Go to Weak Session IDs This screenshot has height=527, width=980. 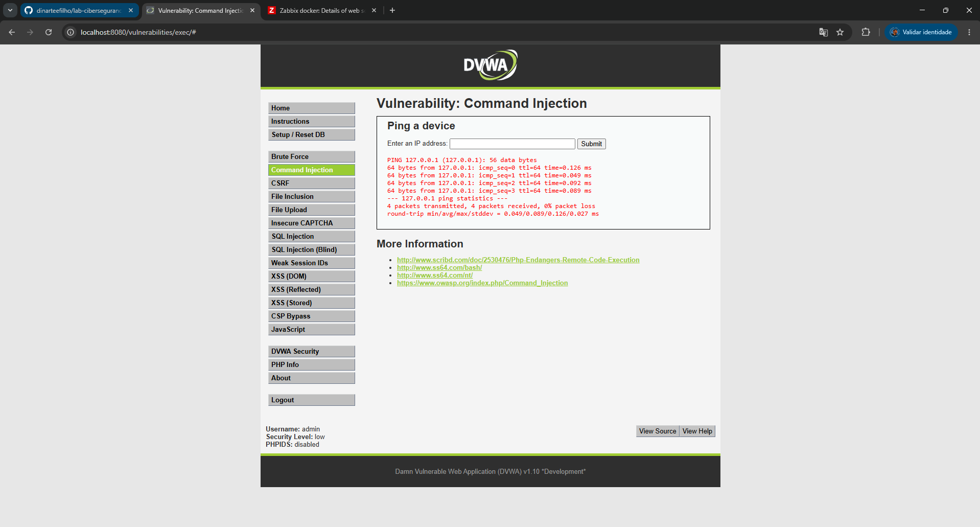312,263
